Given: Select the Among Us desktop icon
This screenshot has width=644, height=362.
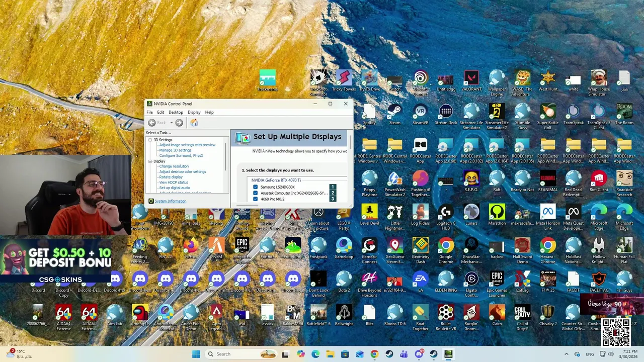Looking at the screenshot, I should coord(140,315).
